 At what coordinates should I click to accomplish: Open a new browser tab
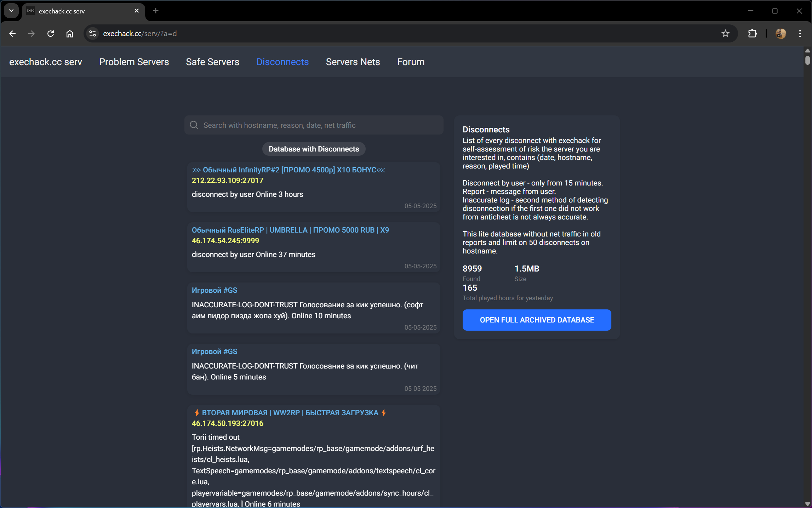coord(156,11)
